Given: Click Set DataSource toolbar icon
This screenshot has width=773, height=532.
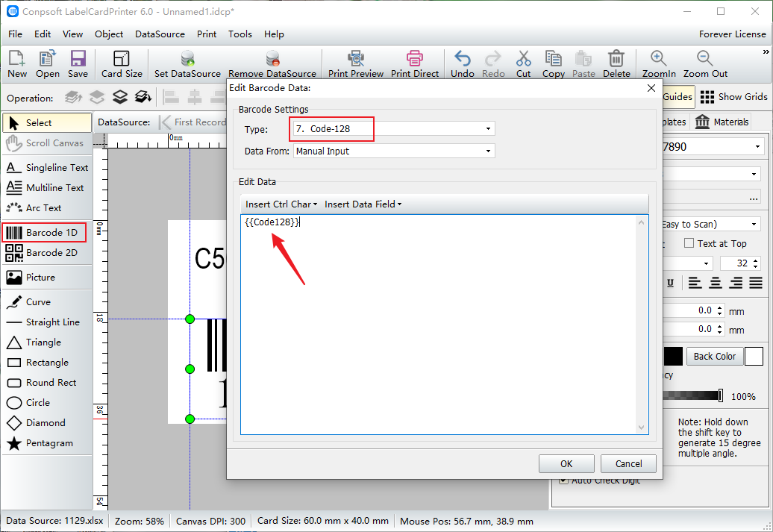Looking at the screenshot, I should click(x=187, y=64).
